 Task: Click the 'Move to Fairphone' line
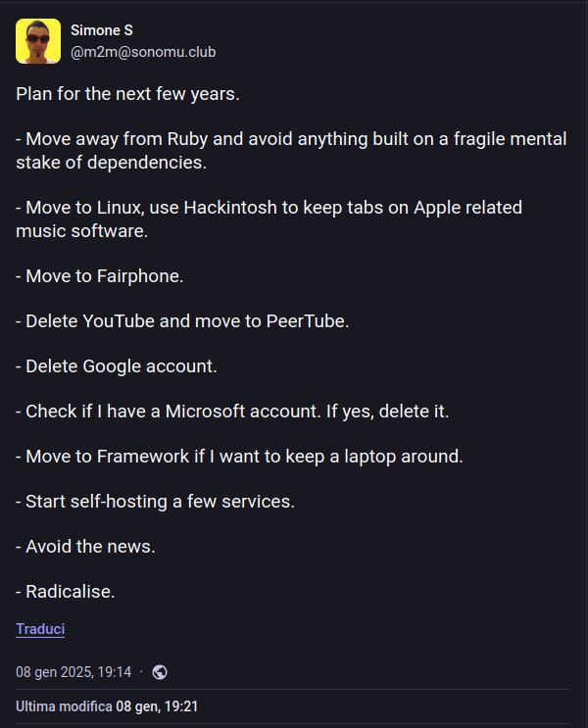click(x=100, y=276)
